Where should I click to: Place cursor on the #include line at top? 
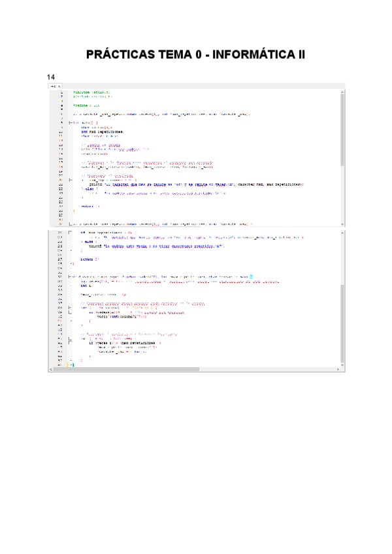pos(91,92)
